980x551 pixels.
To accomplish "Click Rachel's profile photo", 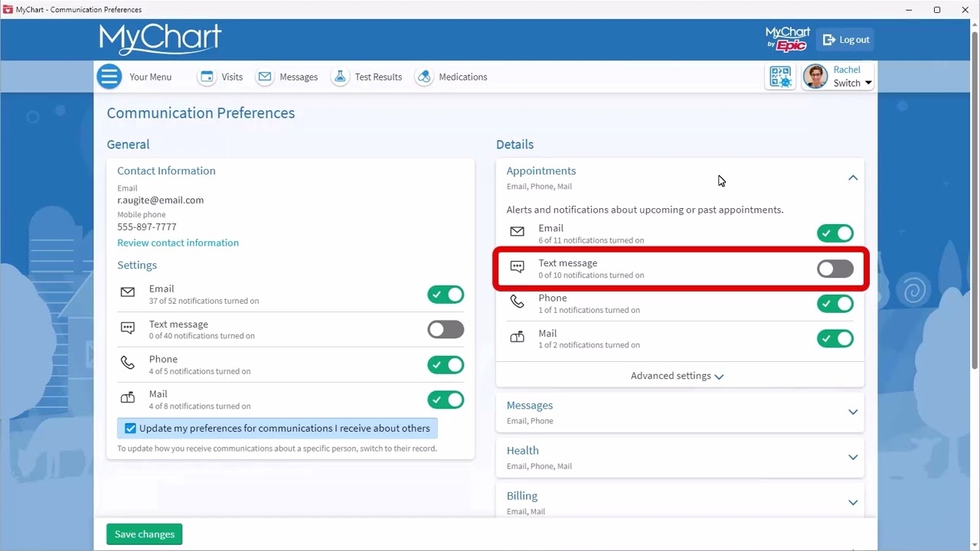I will click(x=815, y=77).
